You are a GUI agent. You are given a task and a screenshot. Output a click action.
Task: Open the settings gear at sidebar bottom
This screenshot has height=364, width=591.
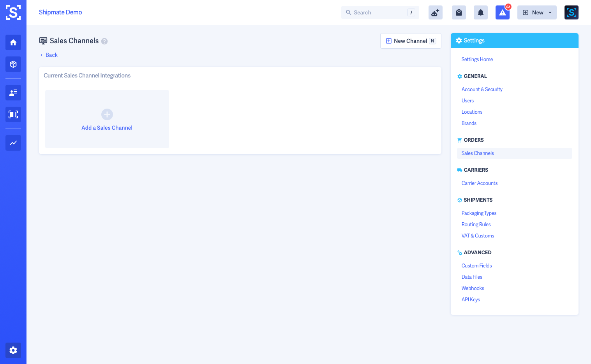coord(13,350)
